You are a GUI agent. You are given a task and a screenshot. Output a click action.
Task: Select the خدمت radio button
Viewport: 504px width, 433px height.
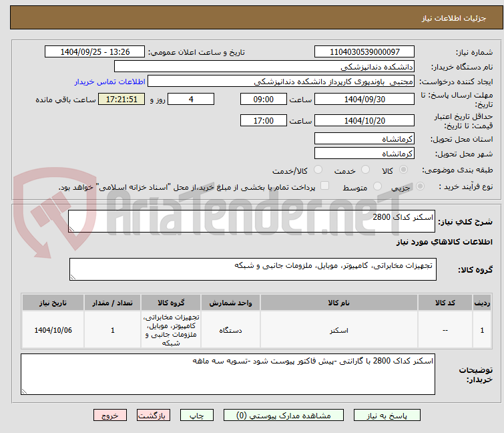tap(365, 170)
